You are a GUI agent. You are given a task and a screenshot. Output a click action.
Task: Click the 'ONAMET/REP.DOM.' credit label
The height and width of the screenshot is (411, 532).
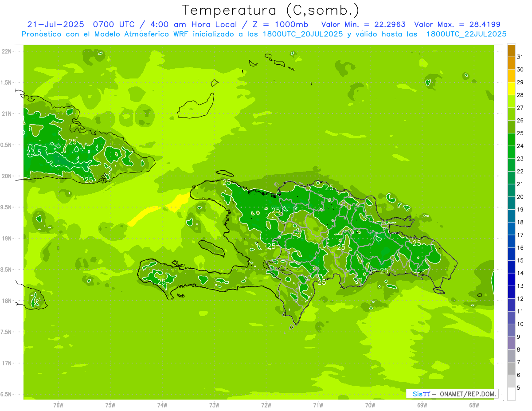[x=468, y=394]
